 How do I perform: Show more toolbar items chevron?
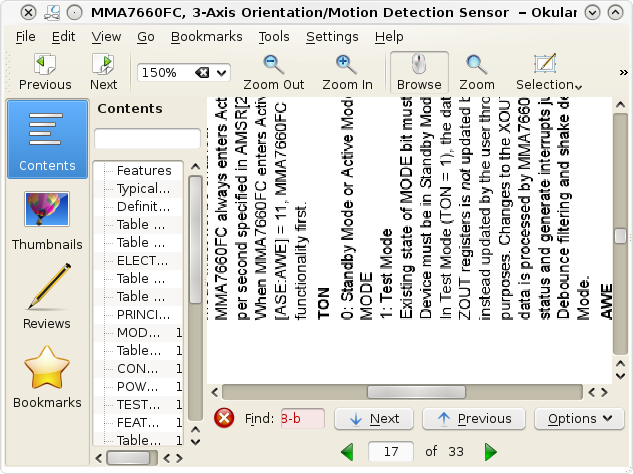pyautogui.click(x=623, y=72)
